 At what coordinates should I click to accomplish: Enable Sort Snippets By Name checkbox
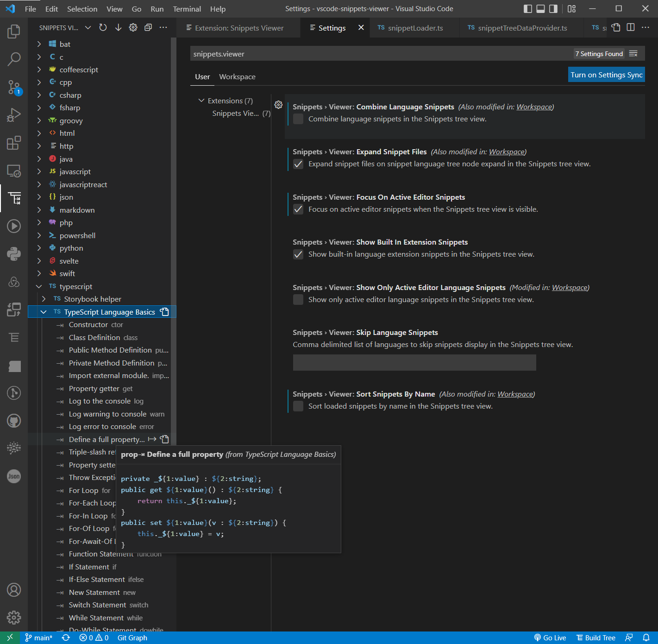pyautogui.click(x=298, y=406)
